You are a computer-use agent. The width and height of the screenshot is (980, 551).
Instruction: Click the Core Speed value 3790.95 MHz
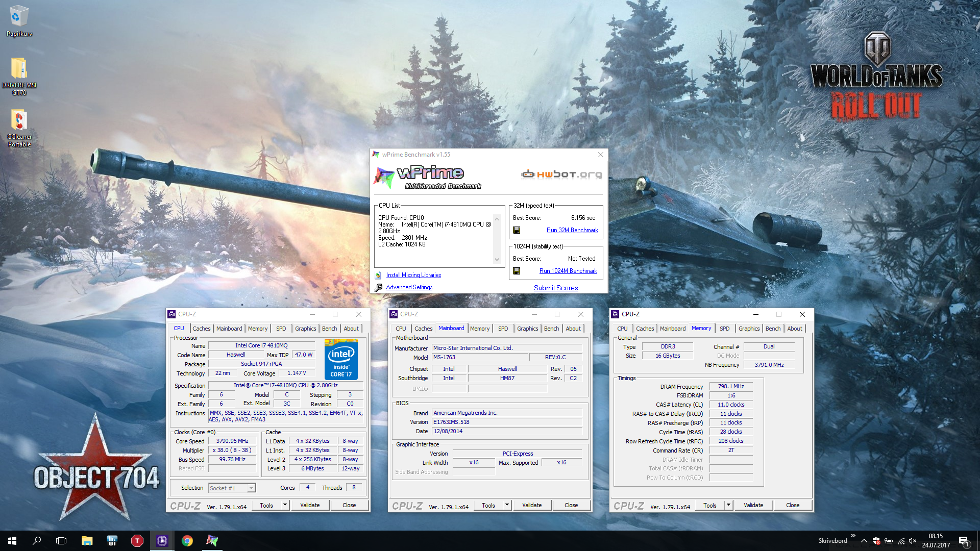tap(232, 441)
